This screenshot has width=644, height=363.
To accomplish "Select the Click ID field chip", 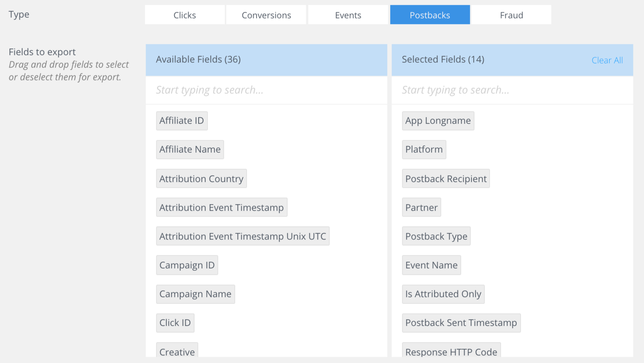I will click(175, 323).
